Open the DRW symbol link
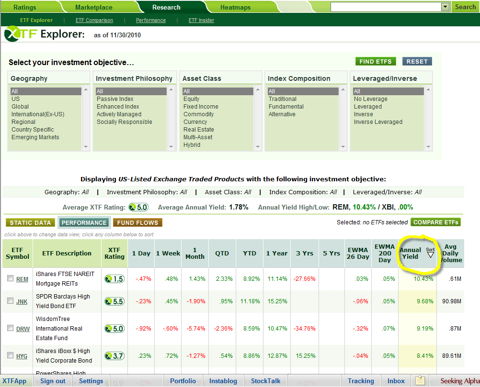This screenshot has height=387, width=480. [x=23, y=329]
